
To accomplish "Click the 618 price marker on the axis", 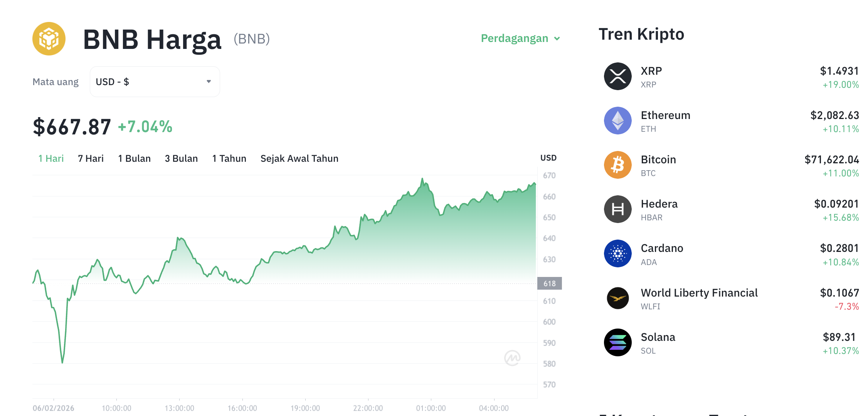I will [x=550, y=283].
